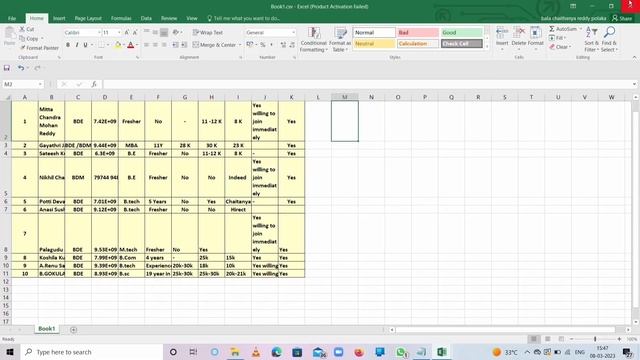Apply the Calculation cell style
The height and width of the screenshot is (360, 640).
click(x=418, y=44)
